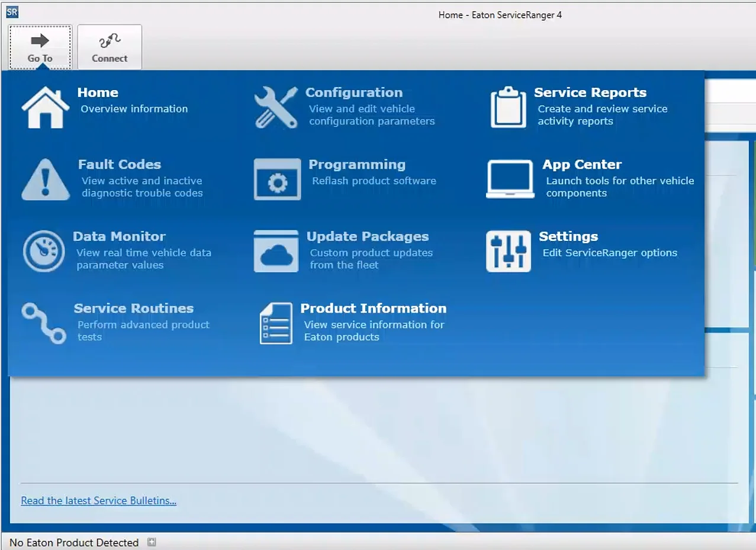756x550 pixels.
Task: Click the App Center laptop icon
Action: [510, 179]
